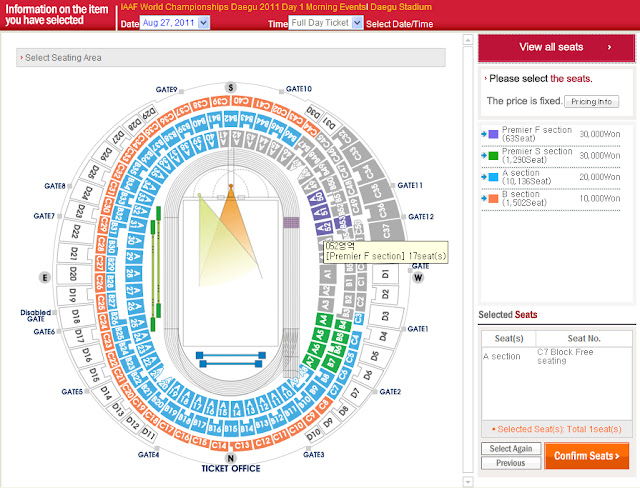Click the N compass marker above Ticket Office
The width and height of the screenshot is (640, 488).
[231, 458]
